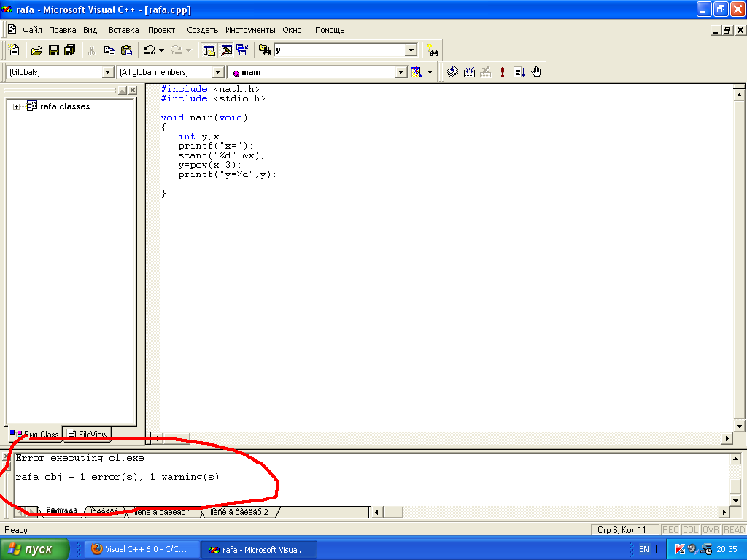
Task: Toggle the Workspace panel button
Action: click(x=209, y=50)
